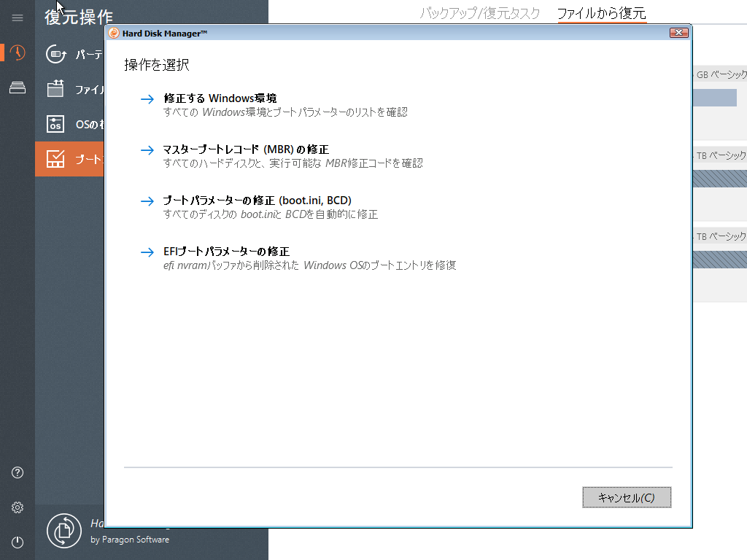Image resolution: width=747 pixels, height=560 pixels.
Task: Click the description すべての Windows環境とブートパラメーターのリストを確認
Action: click(x=285, y=112)
